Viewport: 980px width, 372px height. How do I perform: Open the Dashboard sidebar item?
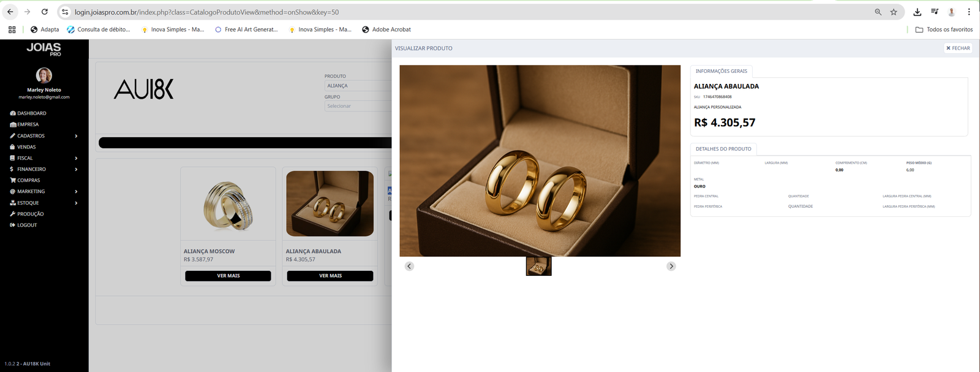(x=31, y=113)
